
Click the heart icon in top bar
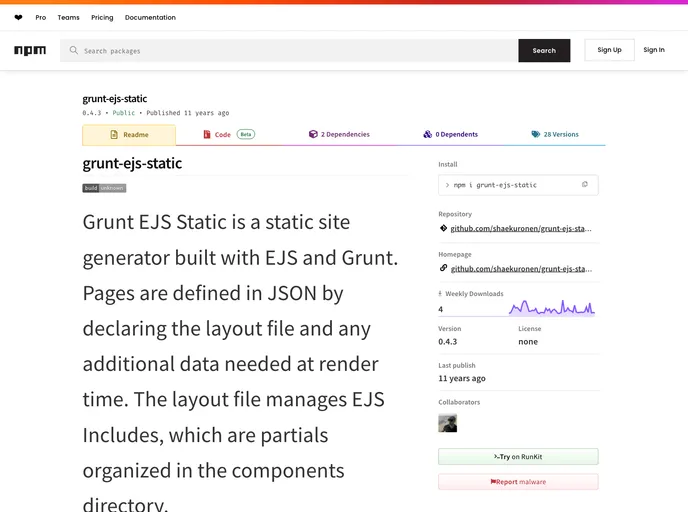click(18, 18)
